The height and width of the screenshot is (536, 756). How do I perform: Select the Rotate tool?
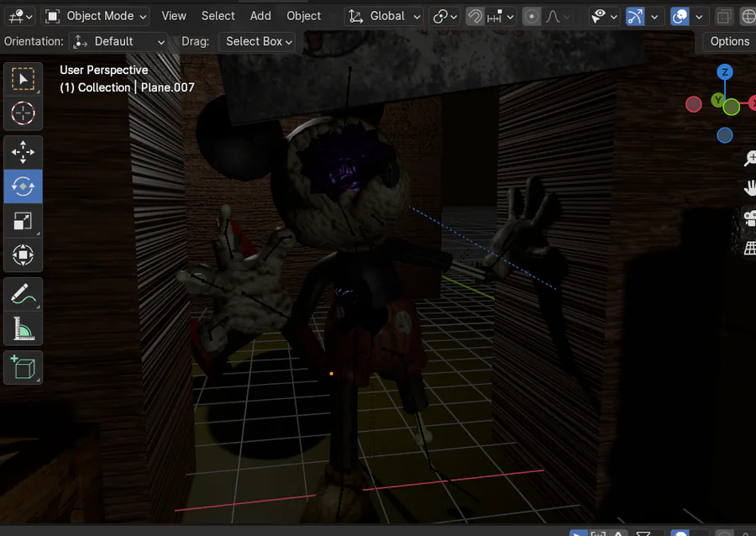coord(24,186)
